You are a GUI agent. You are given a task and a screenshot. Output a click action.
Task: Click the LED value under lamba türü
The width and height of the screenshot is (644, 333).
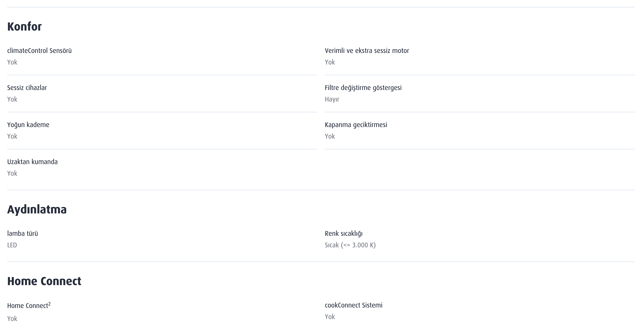point(12,245)
